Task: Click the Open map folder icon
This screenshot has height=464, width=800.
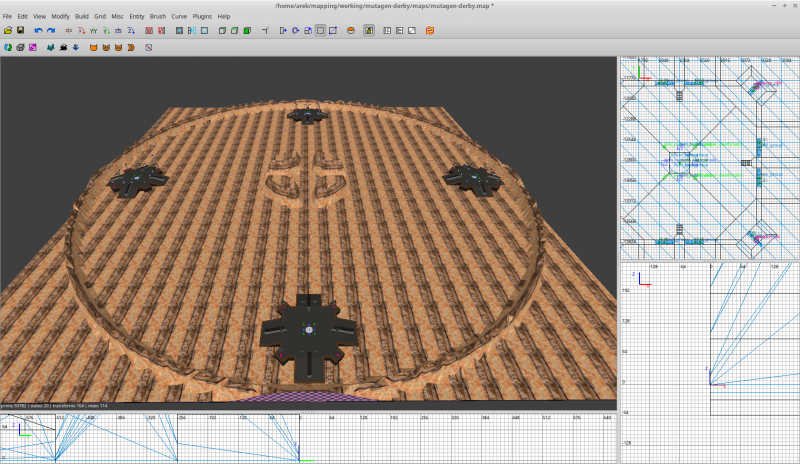Action: tap(8, 31)
